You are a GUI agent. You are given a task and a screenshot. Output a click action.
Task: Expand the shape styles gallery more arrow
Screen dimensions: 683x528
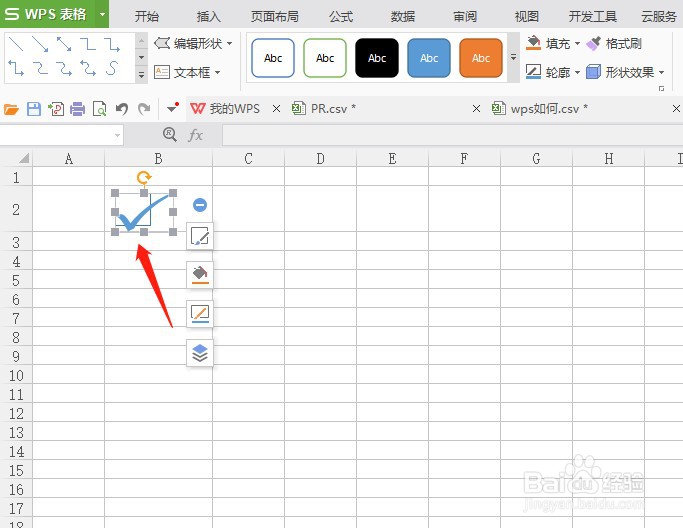pos(514,58)
